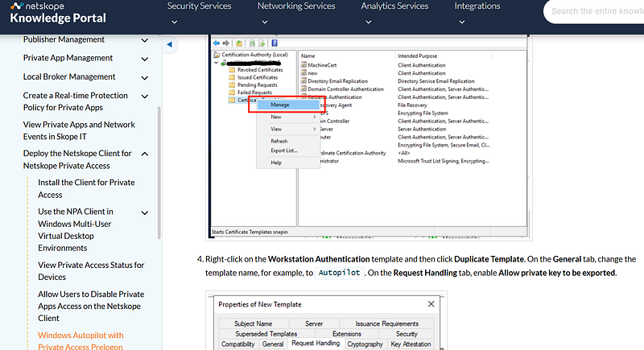
Task: Choose View in the context menu
Action: 287,129
